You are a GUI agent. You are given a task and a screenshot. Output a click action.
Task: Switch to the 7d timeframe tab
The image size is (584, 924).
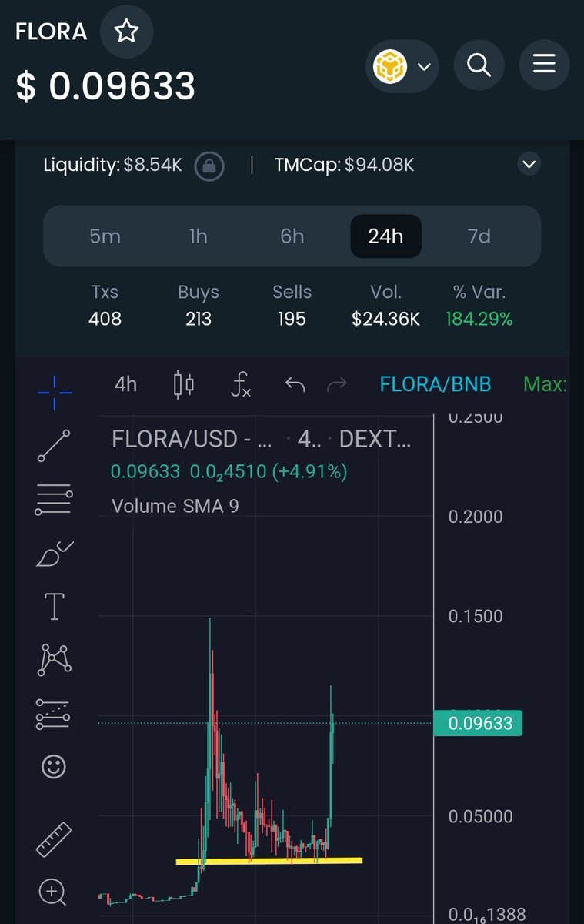tap(479, 236)
